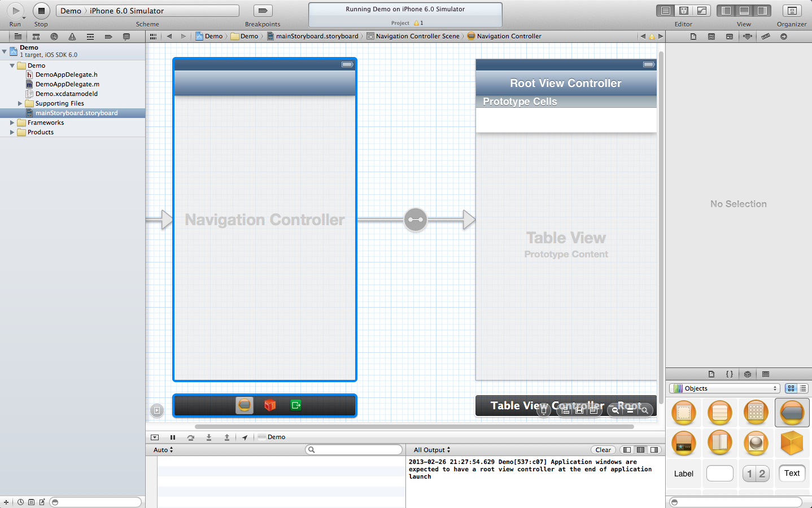
Task: Step out in the debug bar
Action: [227, 437]
